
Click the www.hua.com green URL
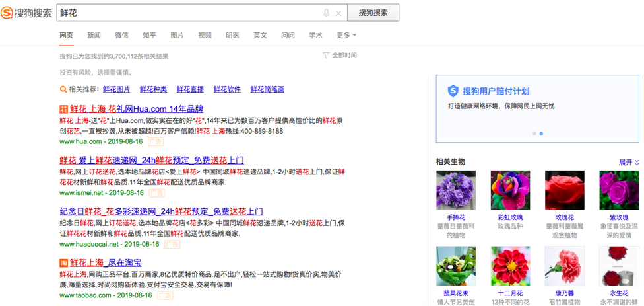[80, 142]
